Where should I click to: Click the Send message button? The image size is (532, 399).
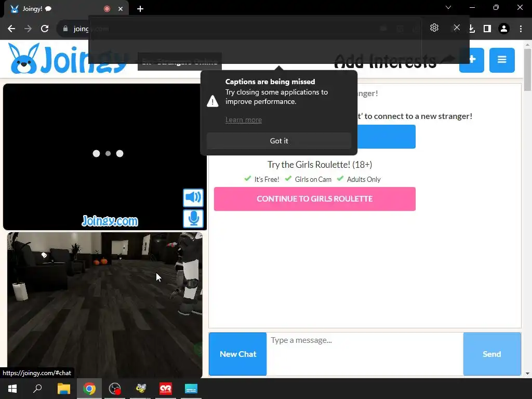(492, 354)
